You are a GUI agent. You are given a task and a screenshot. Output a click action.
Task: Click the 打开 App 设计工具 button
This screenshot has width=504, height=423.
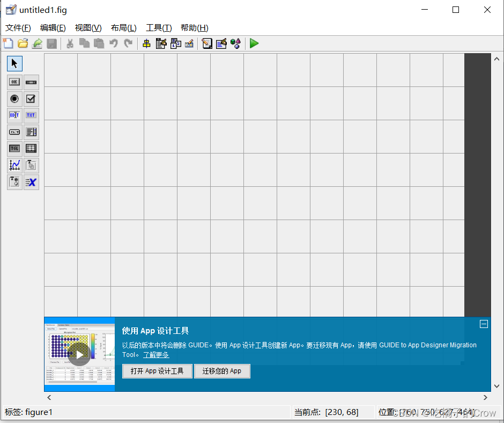[157, 371]
